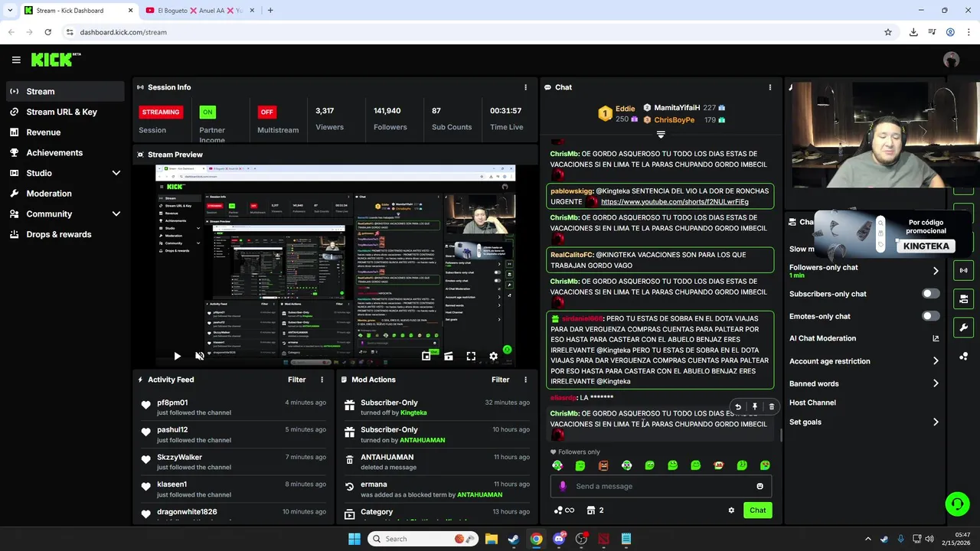Screen dimensions: 980x551
Task: Open Session Info three-dot options
Action: (x=525, y=87)
